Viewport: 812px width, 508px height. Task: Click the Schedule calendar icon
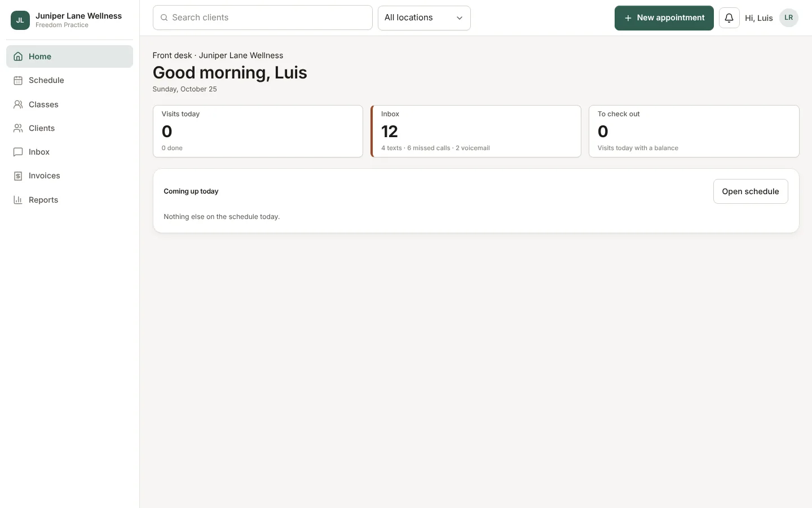(18, 80)
